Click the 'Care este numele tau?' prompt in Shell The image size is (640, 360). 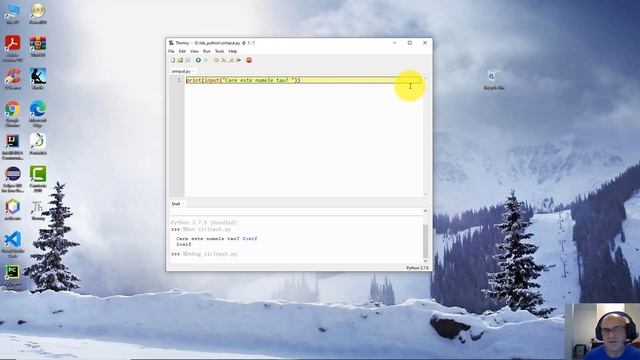[208, 238]
